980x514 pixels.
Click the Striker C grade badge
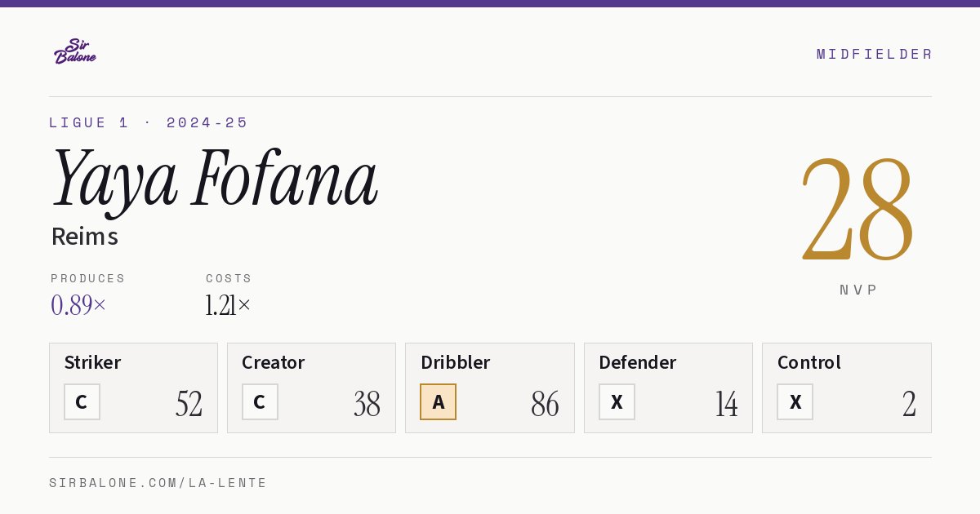pos(82,401)
